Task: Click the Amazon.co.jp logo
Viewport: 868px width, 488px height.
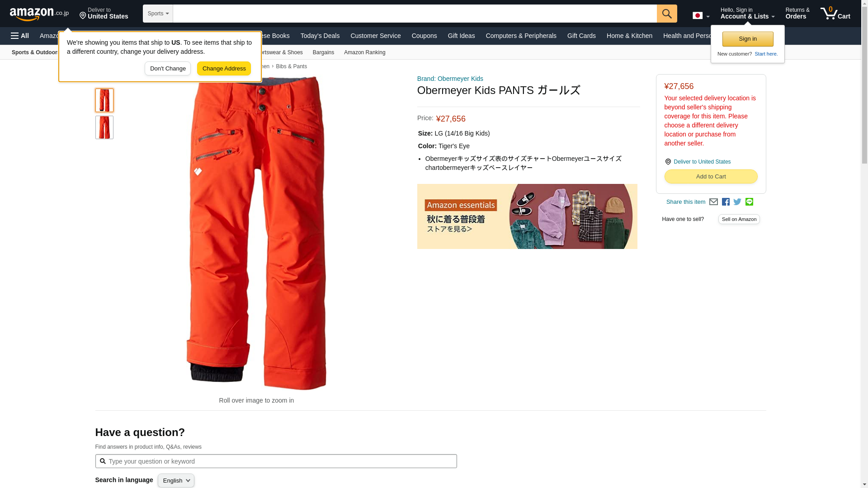Action: (x=39, y=14)
